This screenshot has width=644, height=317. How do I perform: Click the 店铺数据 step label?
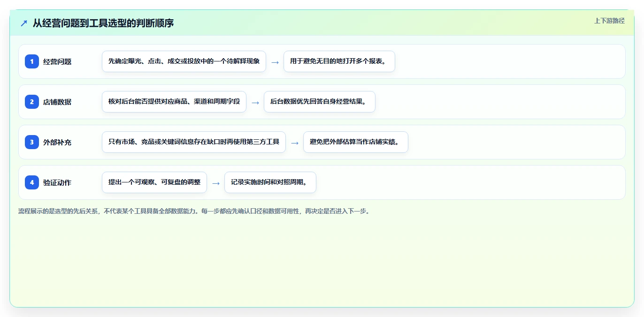pos(57,102)
